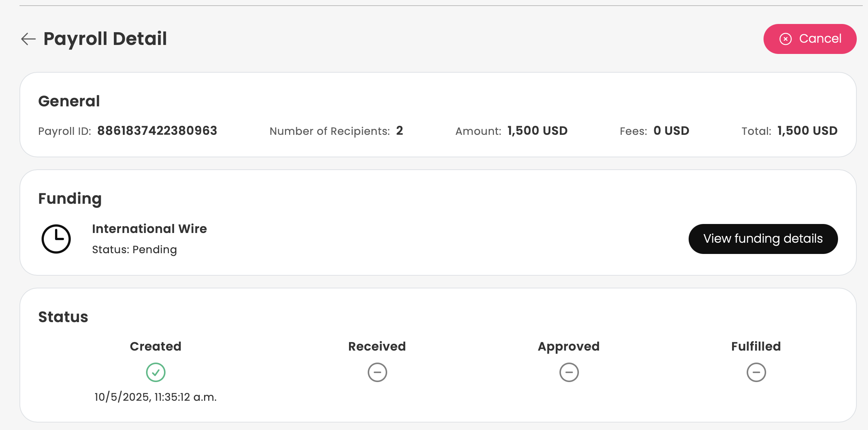This screenshot has height=430, width=868.
Task: Click the International Wire funding label
Action: tap(149, 228)
